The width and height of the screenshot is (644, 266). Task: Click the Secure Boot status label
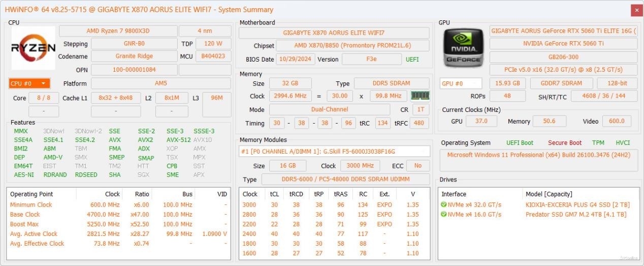565,143
